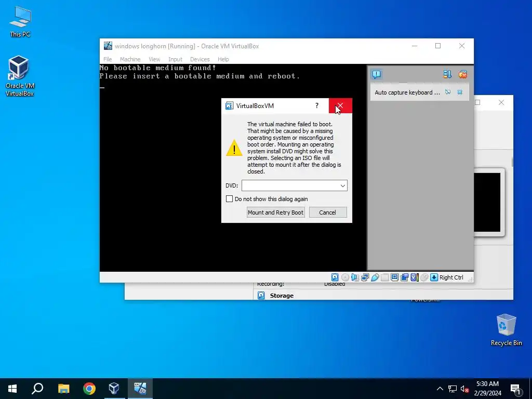Open the File menu
This screenshot has height=399, width=532.
point(108,59)
